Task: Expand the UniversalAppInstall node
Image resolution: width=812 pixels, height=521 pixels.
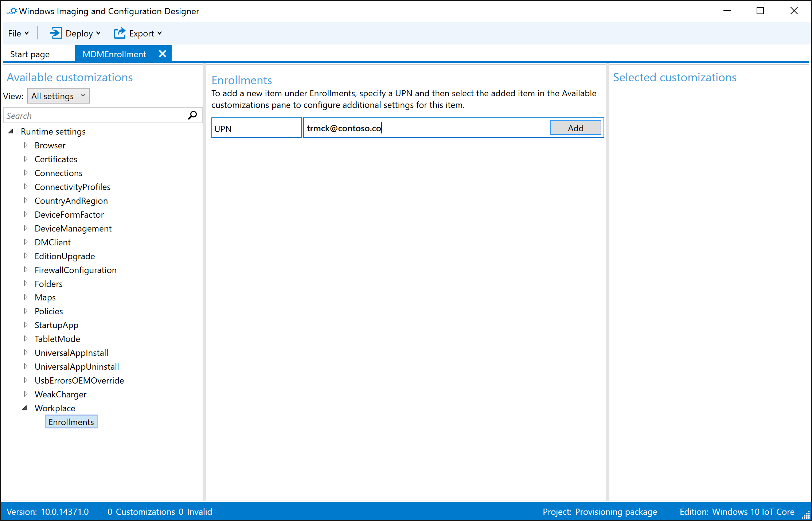Action: point(26,353)
